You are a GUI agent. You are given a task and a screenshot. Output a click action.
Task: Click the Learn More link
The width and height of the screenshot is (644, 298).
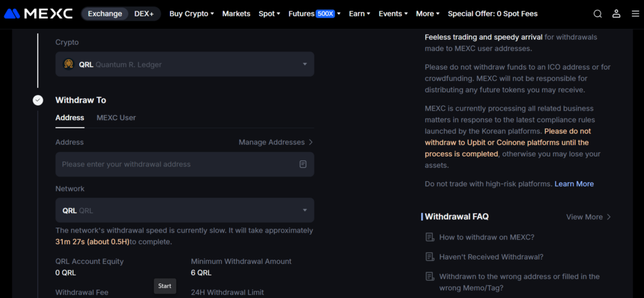(x=574, y=184)
